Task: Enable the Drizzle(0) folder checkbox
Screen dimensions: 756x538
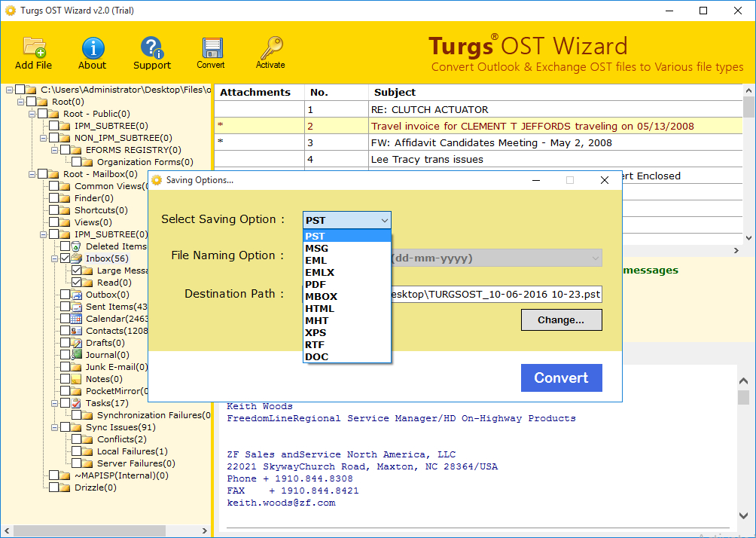Action: tap(54, 488)
